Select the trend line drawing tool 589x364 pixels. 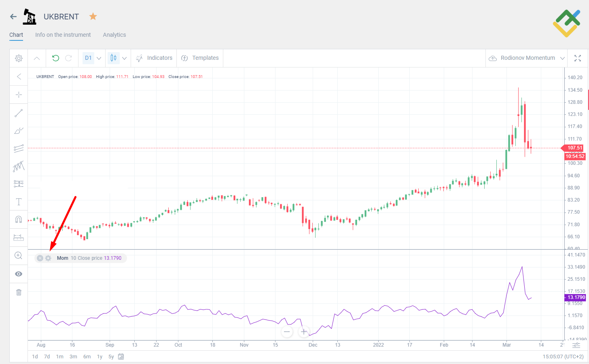pyautogui.click(x=19, y=113)
